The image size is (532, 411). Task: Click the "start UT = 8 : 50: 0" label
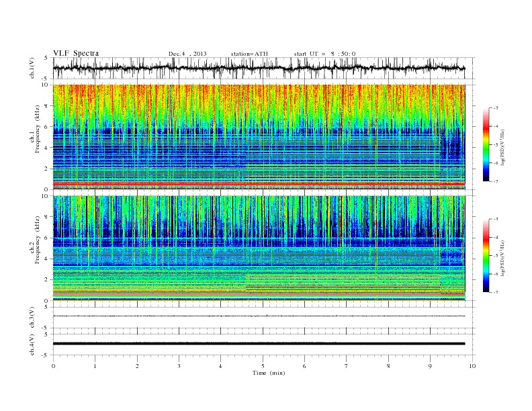(324, 54)
